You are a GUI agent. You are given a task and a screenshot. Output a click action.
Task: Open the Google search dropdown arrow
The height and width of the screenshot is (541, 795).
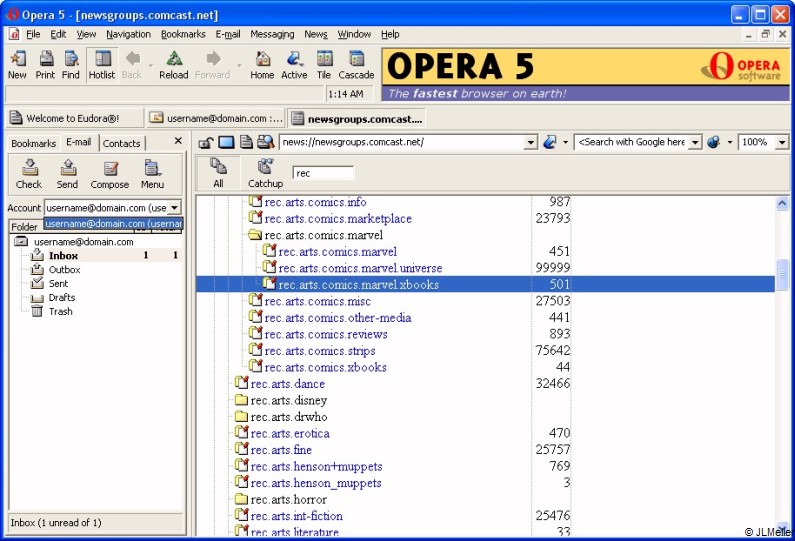pos(696,142)
